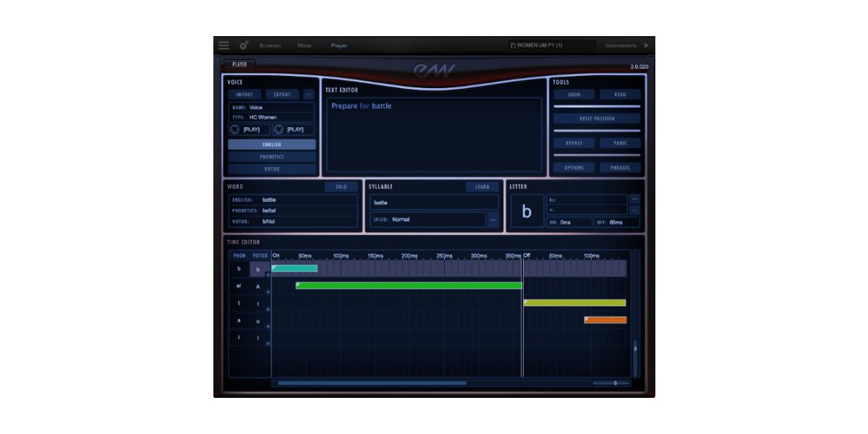Toggle the Bypass button in Tools

(x=574, y=143)
